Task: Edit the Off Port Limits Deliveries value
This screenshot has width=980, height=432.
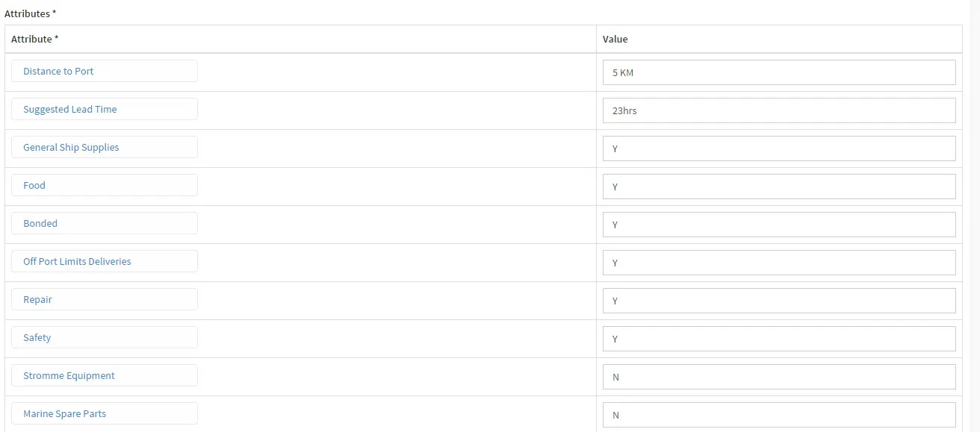Action: 778,263
